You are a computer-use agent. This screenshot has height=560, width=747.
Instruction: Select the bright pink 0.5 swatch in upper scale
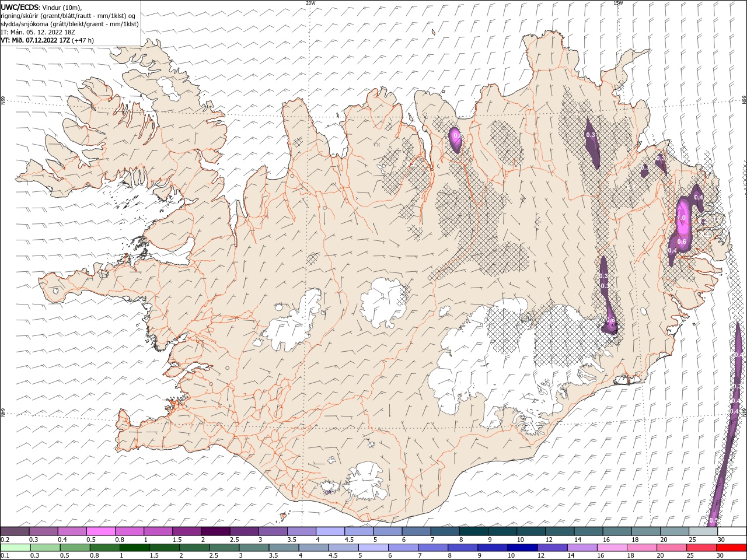point(101,531)
